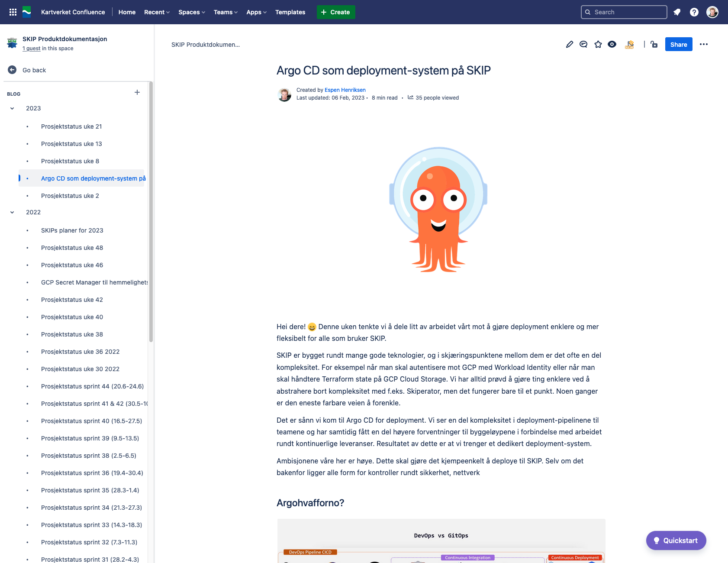Click the SKIP Produktdokumen... breadcrumb
The image size is (728, 563).
coord(206,45)
